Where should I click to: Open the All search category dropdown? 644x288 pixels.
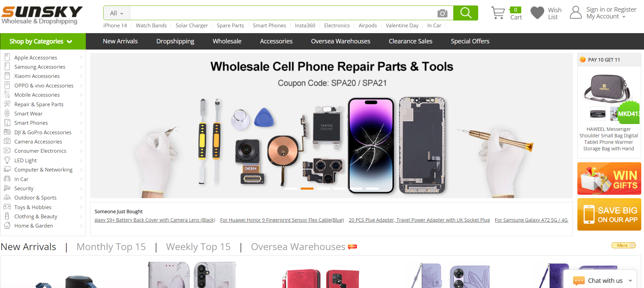coord(117,13)
